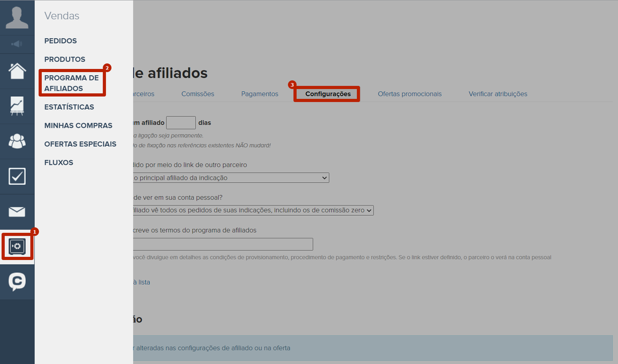
Task: Go to the home house icon
Action: [17, 71]
